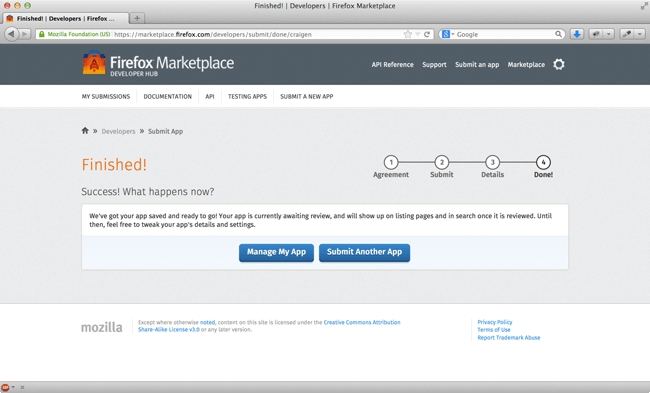Open dropdown next to eyedropper add-on icon

pos(640,34)
